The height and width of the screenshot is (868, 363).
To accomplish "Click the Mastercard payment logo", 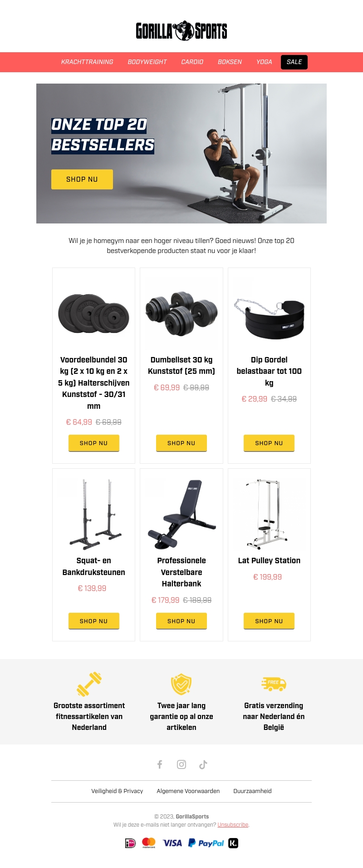I will [x=149, y=843].
